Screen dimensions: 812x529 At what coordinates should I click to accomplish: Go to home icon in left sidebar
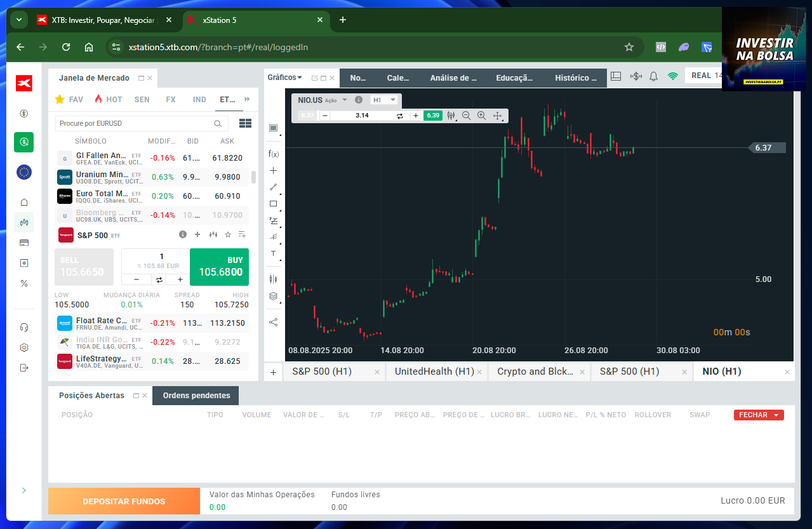point(24,202)
